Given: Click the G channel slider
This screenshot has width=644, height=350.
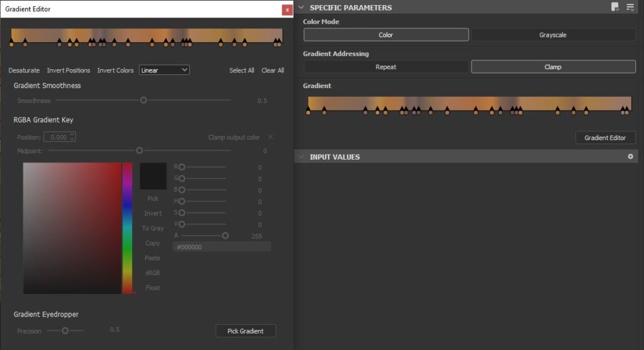Looking at the screenshot, I should point(201,178).
